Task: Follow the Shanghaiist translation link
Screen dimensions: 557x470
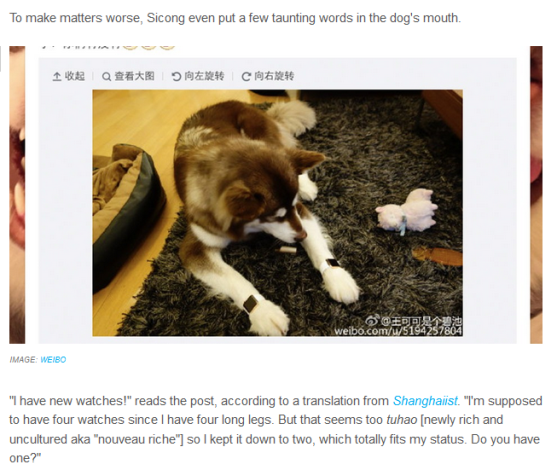Action: (425, 401)
